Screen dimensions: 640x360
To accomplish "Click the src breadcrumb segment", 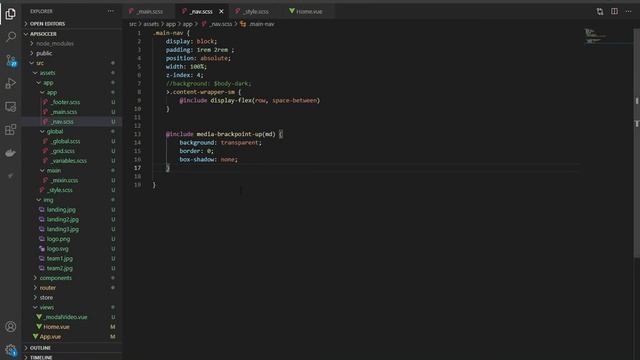I will coord(132,24).
